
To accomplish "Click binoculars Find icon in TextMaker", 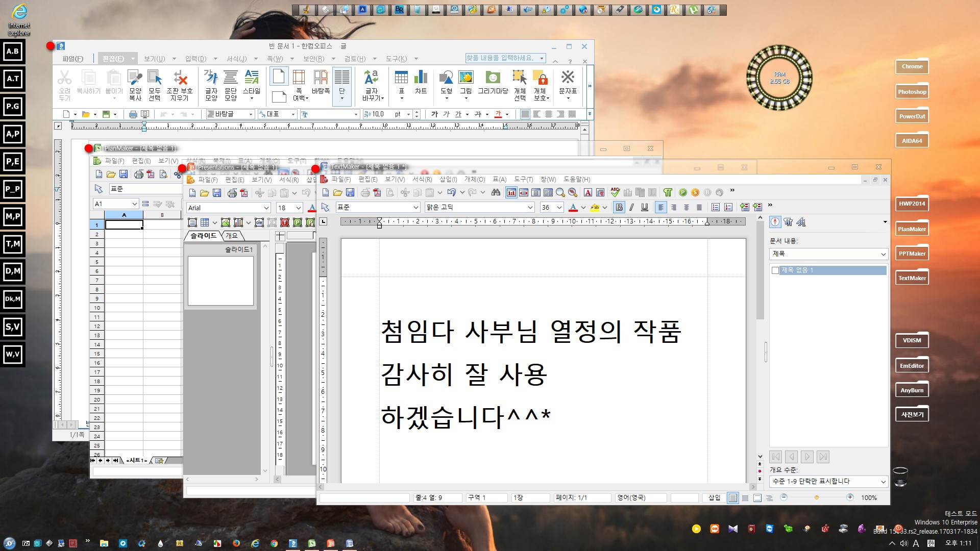I will (496, 192).
